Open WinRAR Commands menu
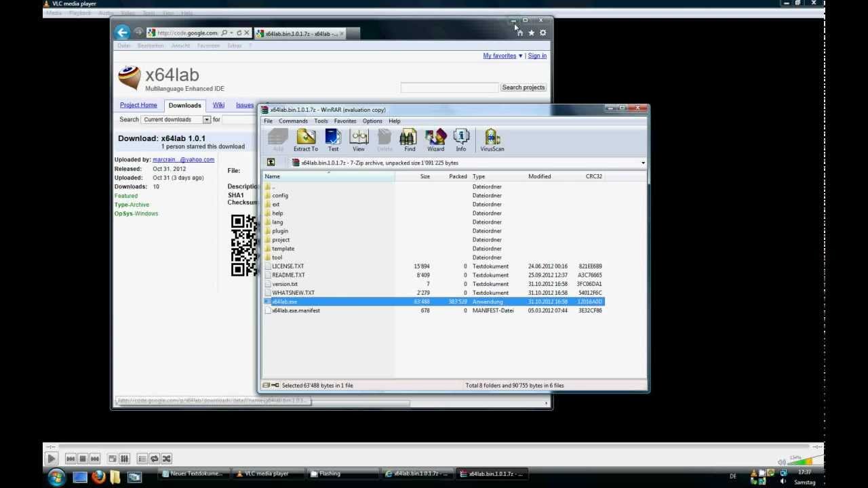This screenshot has height=488, width=868. coord(293,121)
